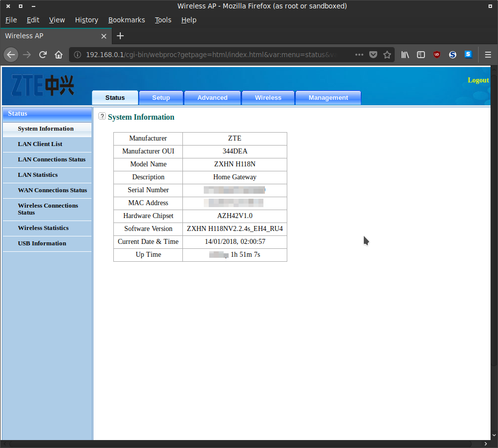
Task: Click the Logout link
Action: 478,80
